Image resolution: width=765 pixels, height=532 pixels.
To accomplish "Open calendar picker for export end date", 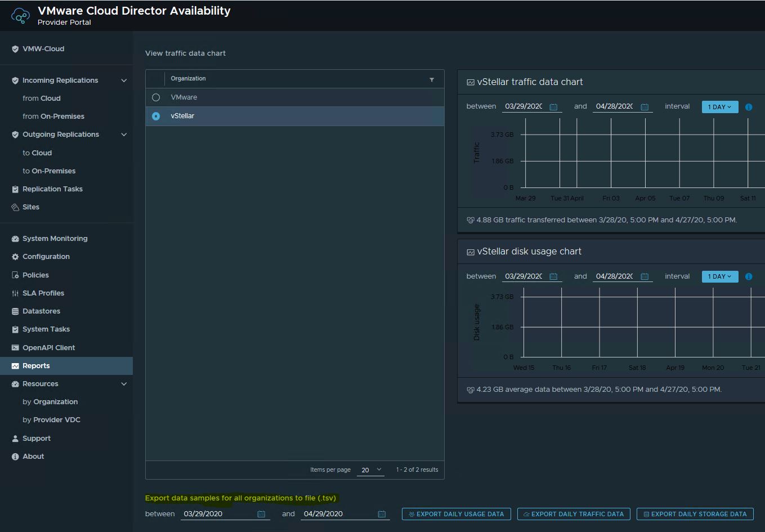I will (382, 514).
